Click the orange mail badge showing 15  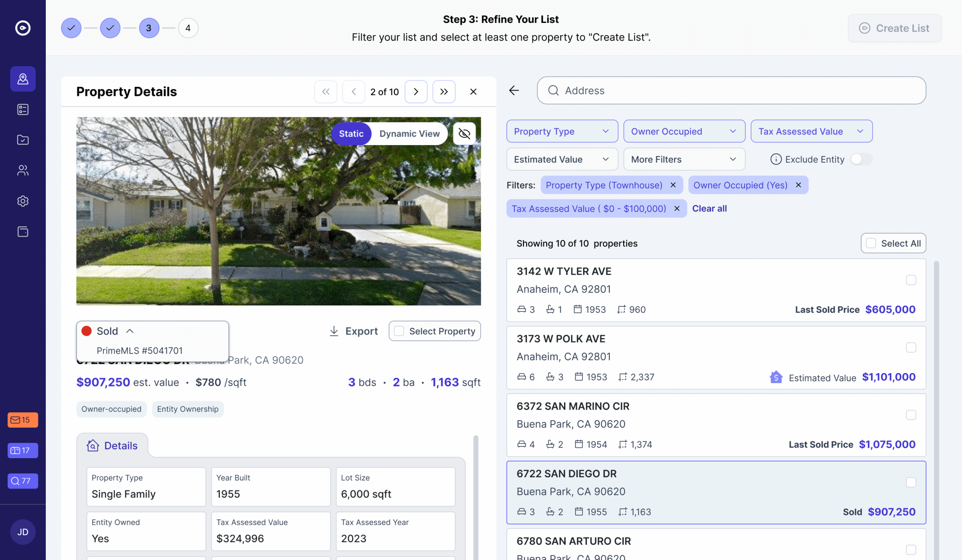click(x=23, y=420)
